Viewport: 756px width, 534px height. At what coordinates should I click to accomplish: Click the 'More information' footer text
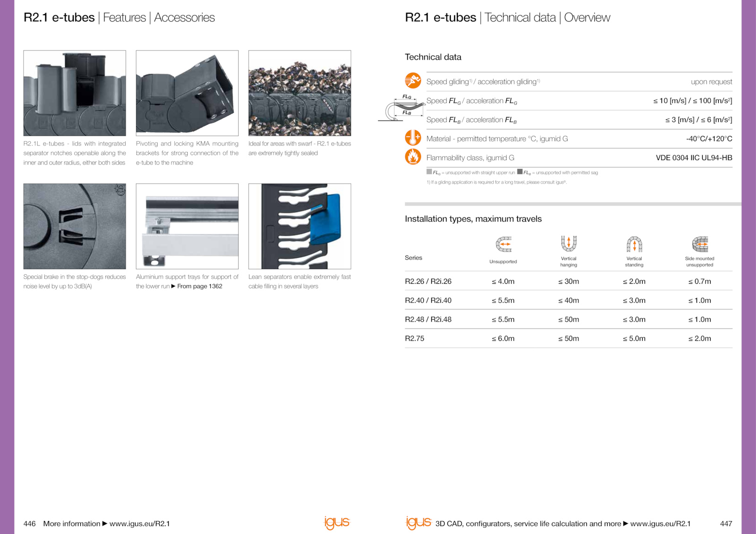[72, 524]
